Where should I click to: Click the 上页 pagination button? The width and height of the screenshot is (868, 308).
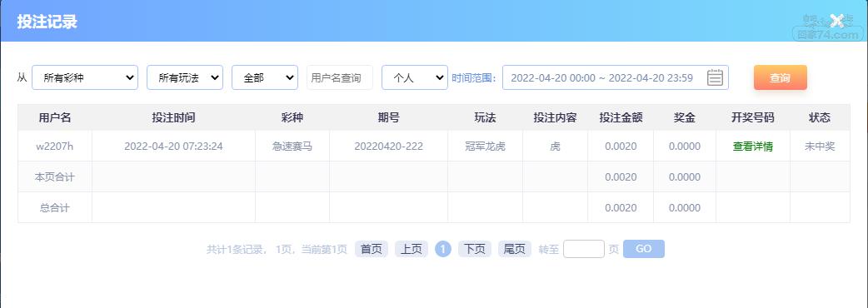412,249
